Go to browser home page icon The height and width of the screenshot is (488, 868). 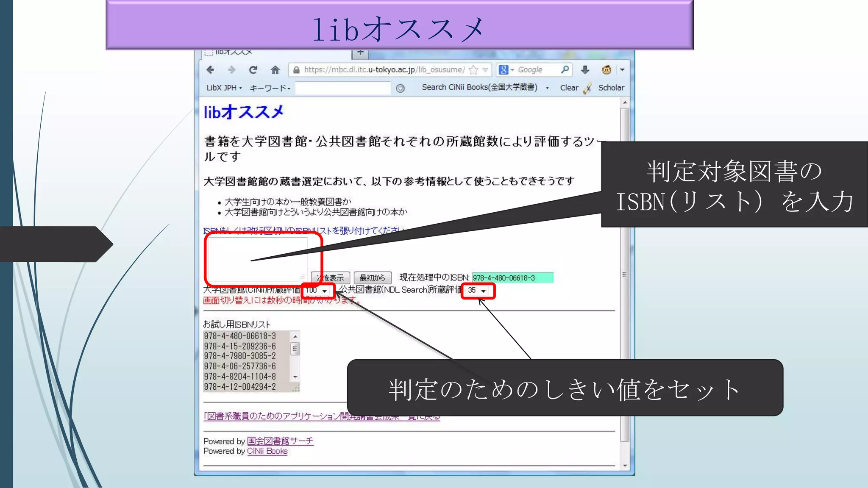click(x=275, y=70)
